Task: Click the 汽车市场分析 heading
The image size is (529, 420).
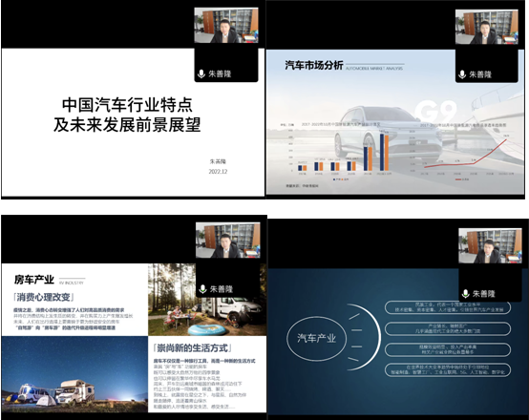Action: pos(314,65)
